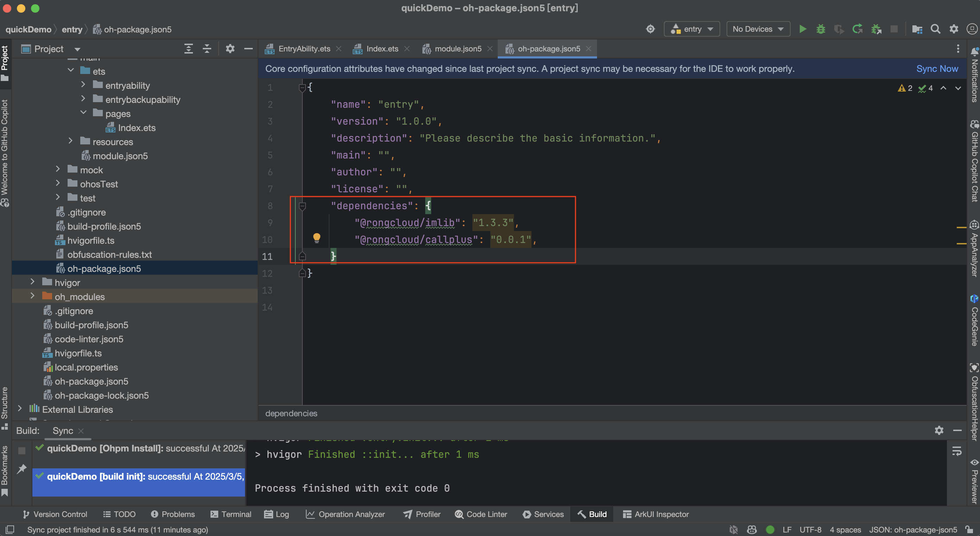Viewport: 980px width, 536px height.
Task: Open the search everywhere magnifier
Action: (x=936, y=29)
